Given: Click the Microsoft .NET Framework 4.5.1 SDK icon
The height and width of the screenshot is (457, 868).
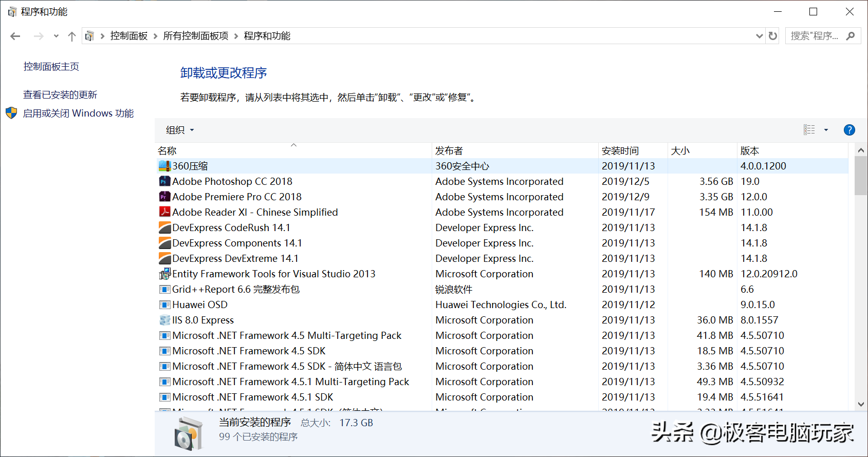Looking at the screenshot, I should tap(164, 397).
